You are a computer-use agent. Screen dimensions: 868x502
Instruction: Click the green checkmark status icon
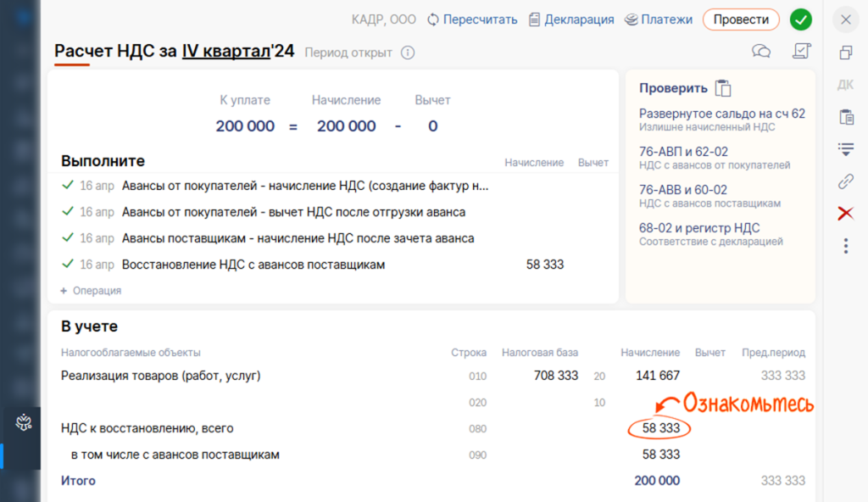coord(800,20)
